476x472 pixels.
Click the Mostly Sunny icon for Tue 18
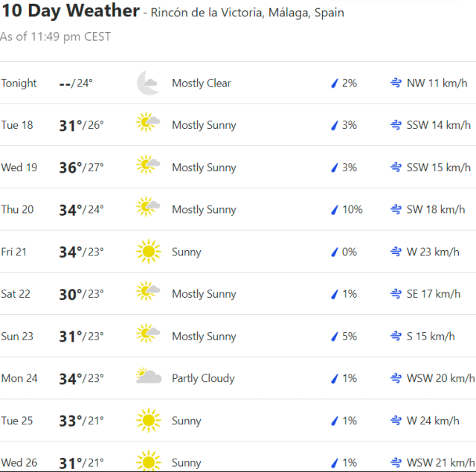[x=148, y=125]
